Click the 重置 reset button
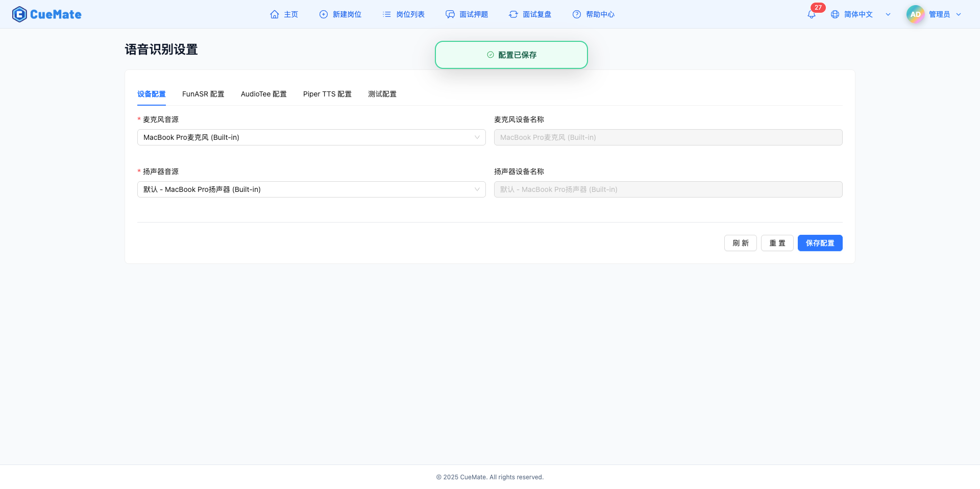The height and width of the screenshot is (489, 980). coord(777,242)
